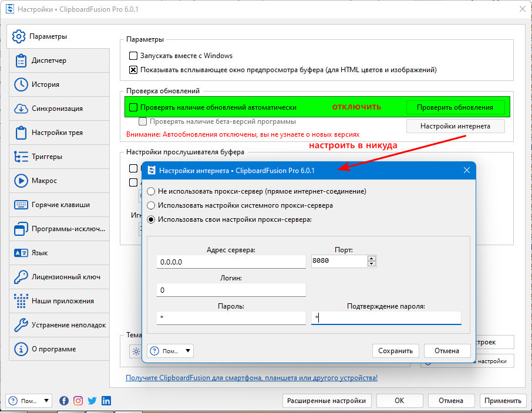Open the Получите ClipboardFusion для смартфона link

pos(251,378)
